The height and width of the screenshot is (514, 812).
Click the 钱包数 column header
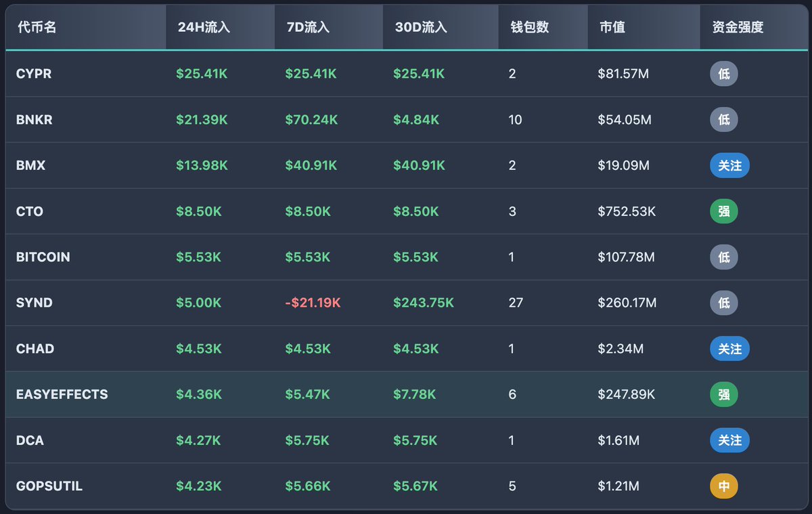coord(529,28)
